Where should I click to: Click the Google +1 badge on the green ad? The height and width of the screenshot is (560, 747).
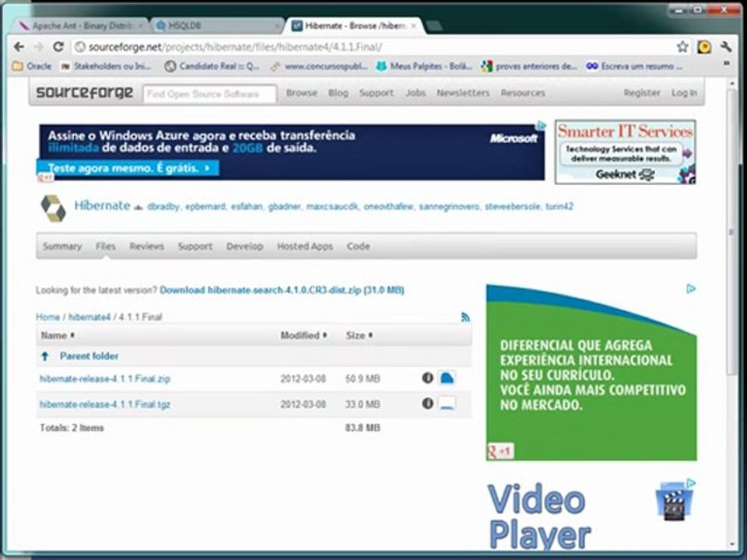pos(500,450)
